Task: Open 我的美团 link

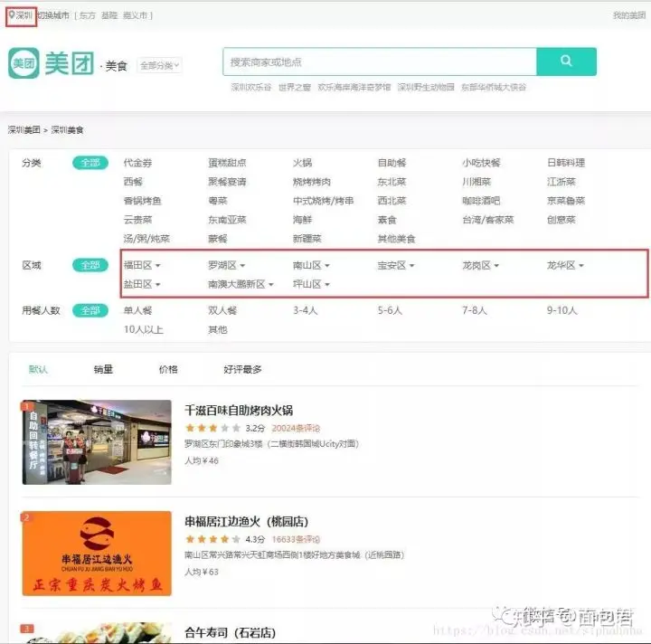Action: coord(629,15)
